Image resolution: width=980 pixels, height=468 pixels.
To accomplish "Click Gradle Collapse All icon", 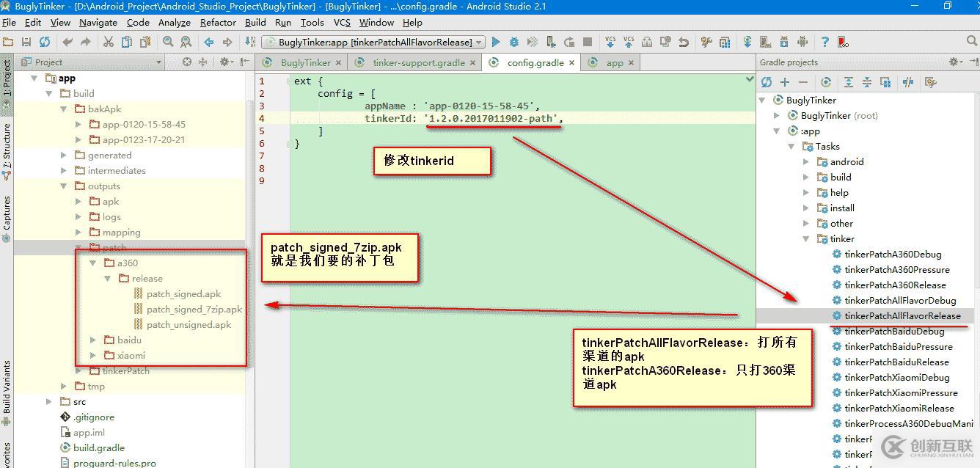I will pos(867,82).
